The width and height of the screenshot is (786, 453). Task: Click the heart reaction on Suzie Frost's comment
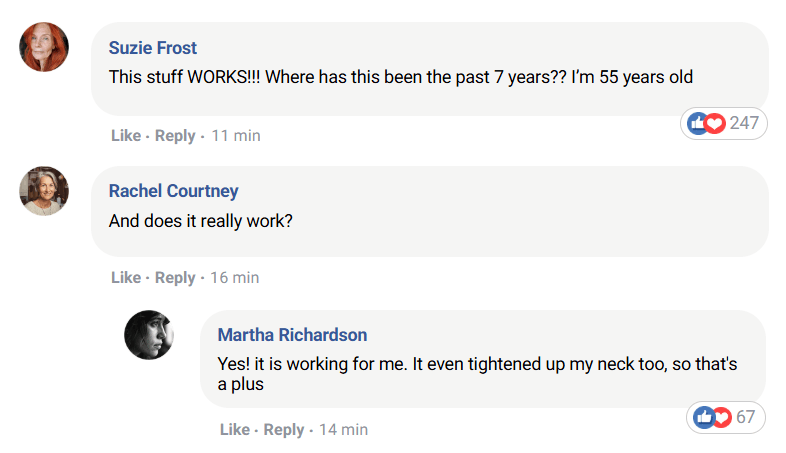(715, 123)
